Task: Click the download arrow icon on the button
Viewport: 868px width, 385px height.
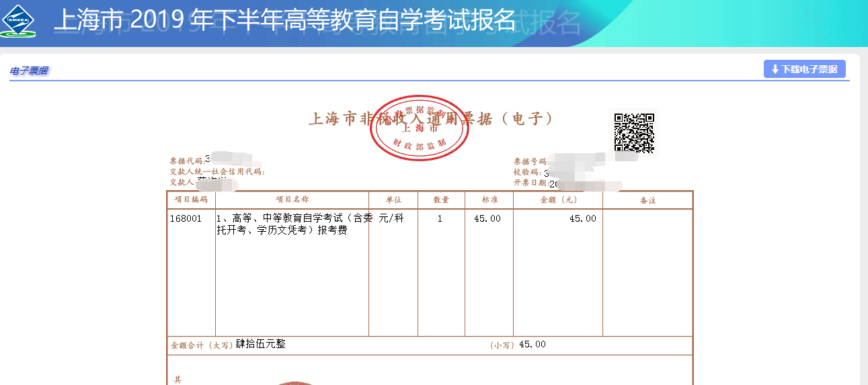Action: tap(775, 69)
